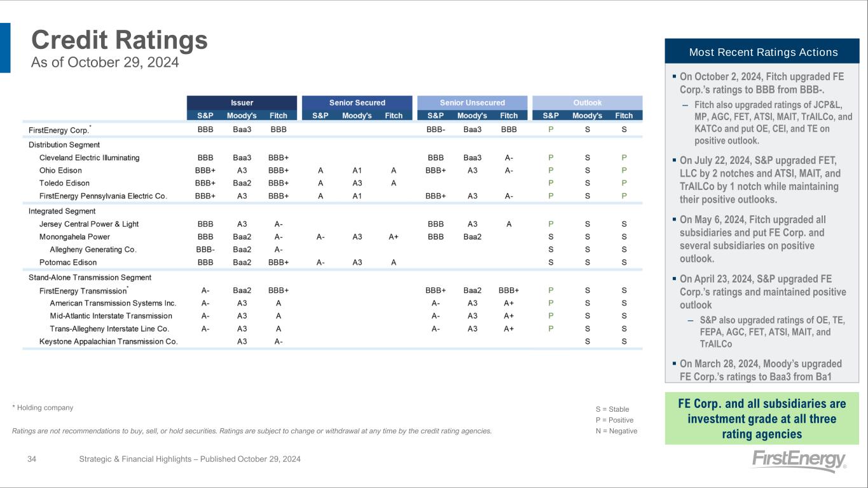The width and height of the screenshot is (868, 488).
Task: Click the October 2, 2024 Fitch upgrade bullet
Action: click(x=762, y=83)
